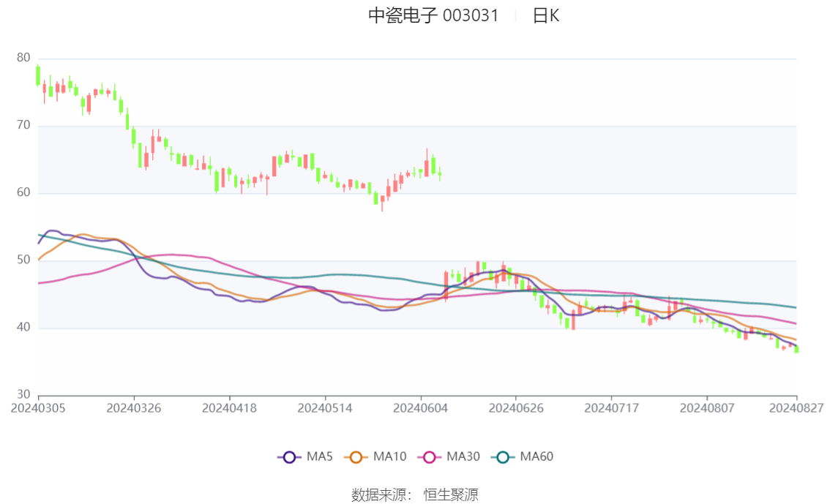The image size is (830, 504).
Task: Toggle the MA5 legend series
Action: coord(305,457)
